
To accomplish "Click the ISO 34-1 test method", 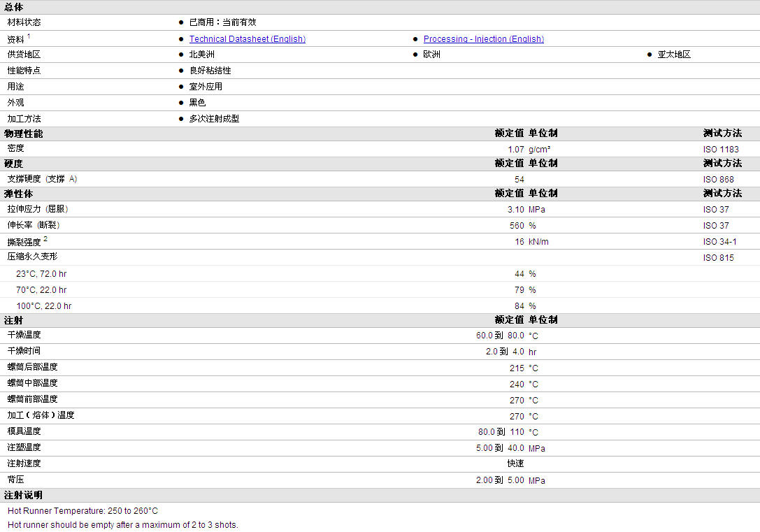I will pos(719,241).
